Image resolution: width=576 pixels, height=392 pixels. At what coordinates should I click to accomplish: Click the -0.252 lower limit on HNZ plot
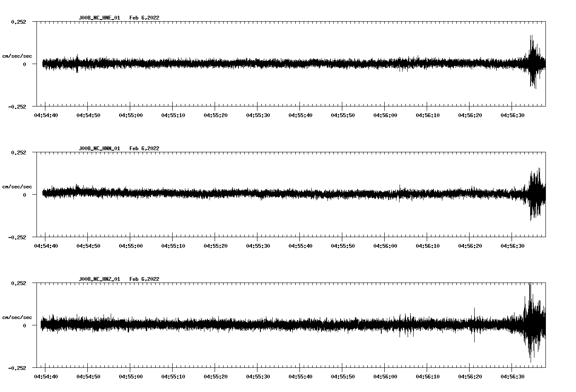tap(17, 368)
